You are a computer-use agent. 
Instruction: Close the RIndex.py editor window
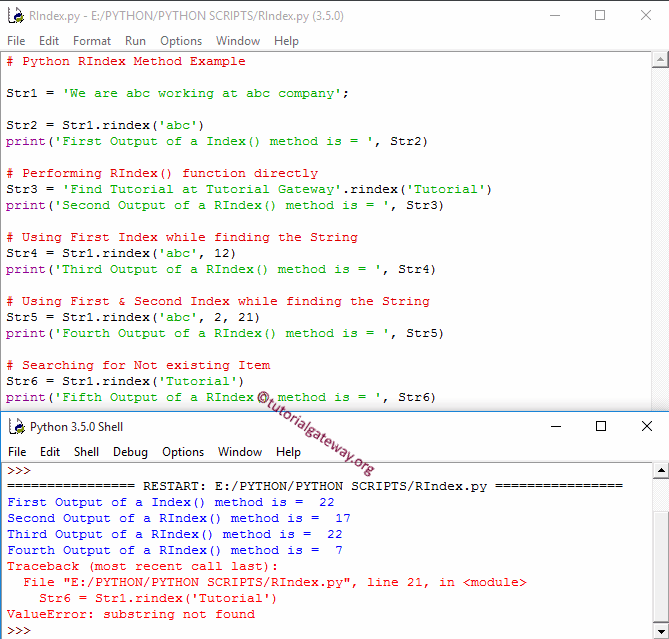tap(646, 15)
